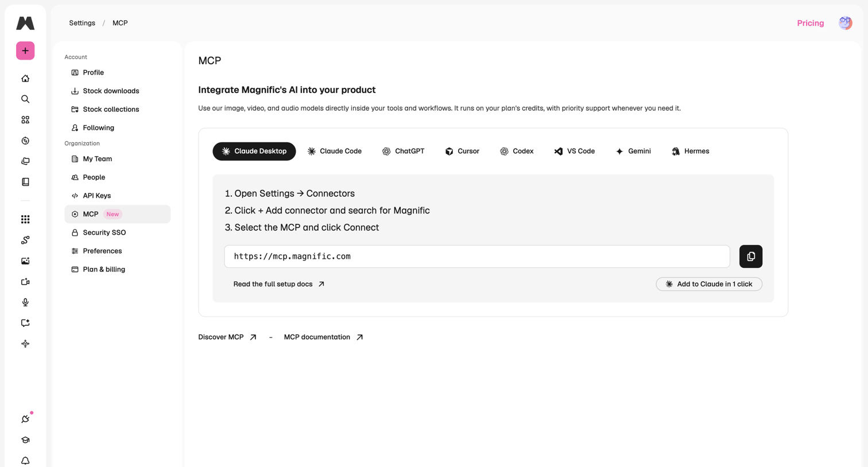Open the Discover MCP link

(x=227, y=337)
